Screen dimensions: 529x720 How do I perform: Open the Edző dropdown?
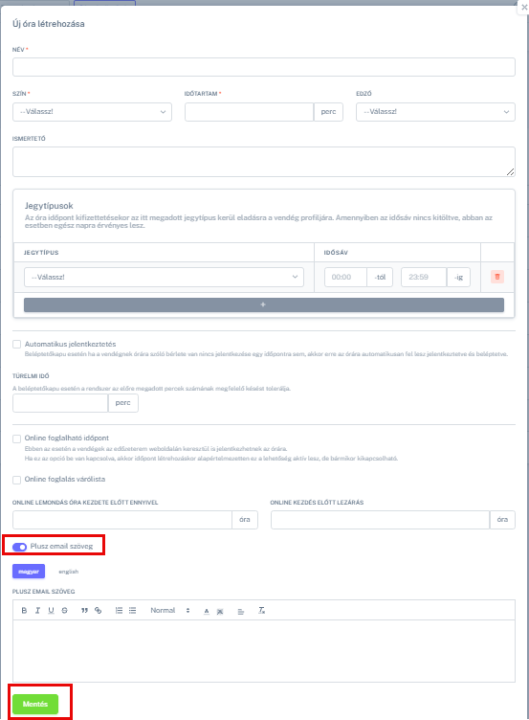click(436, 112)
